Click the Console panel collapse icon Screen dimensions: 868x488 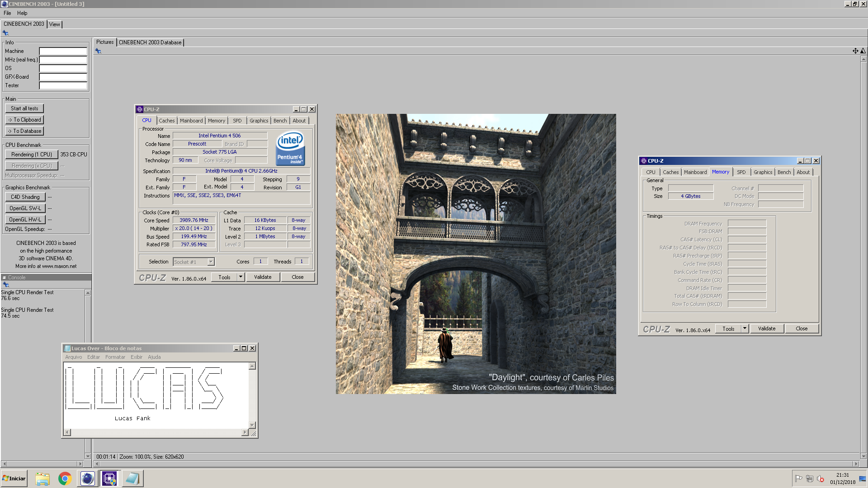click(4, 277)
